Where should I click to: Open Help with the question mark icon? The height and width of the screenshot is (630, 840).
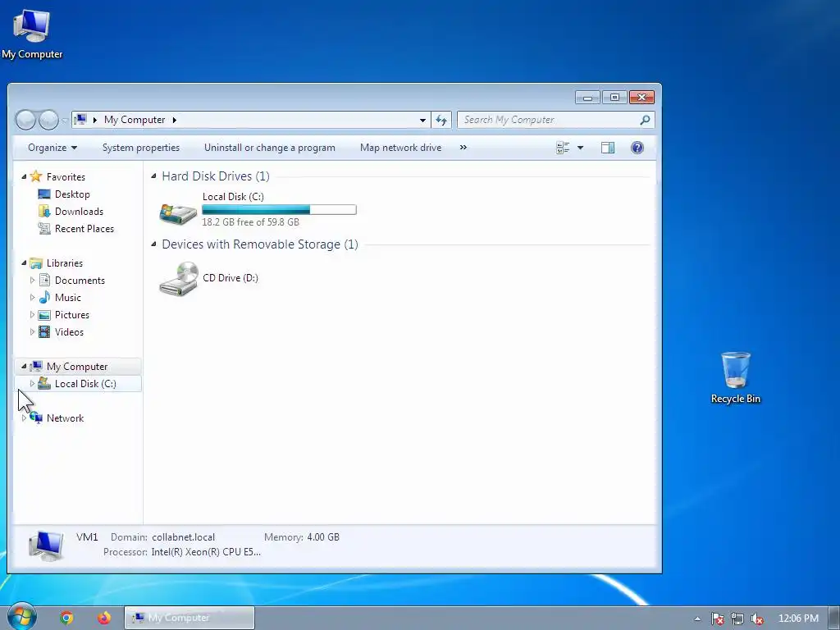point(637,148)
